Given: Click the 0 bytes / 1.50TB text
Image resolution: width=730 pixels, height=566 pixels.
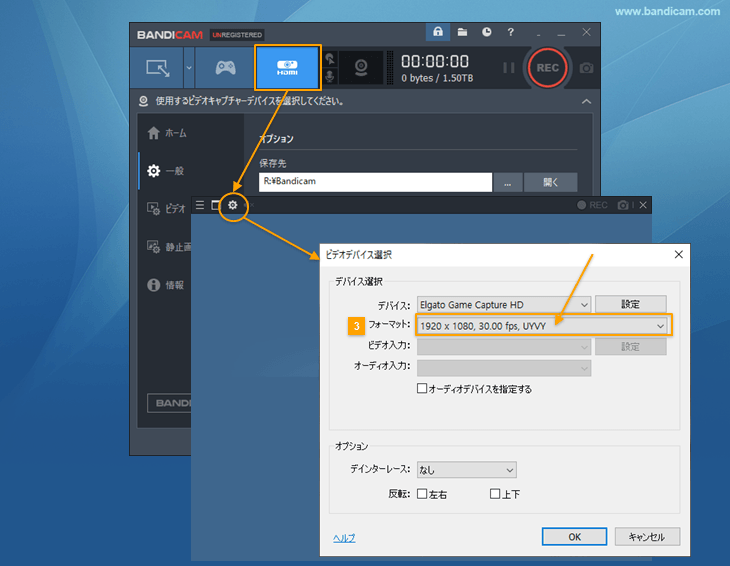Looking at the screenshot, I should pos(437,78).
